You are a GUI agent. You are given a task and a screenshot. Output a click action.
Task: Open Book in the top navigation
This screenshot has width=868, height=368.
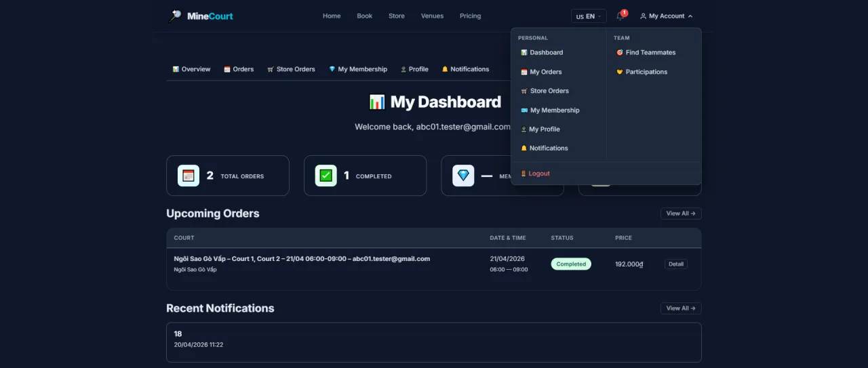365,16
